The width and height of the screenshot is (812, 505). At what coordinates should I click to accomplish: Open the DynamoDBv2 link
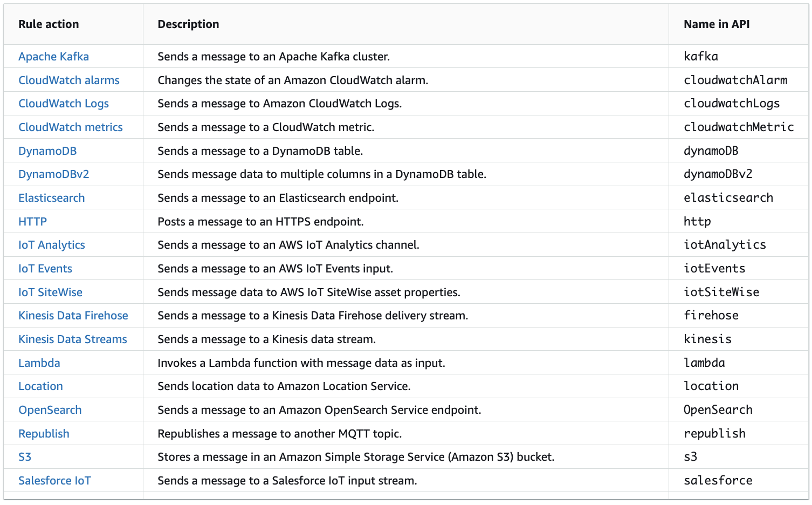point(53,174)
